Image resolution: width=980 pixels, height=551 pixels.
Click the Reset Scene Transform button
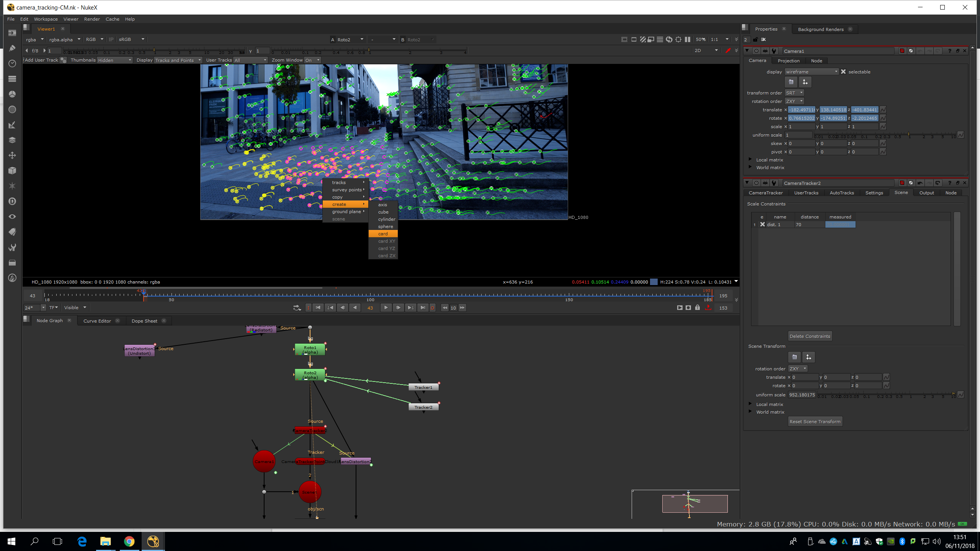[815, 422]
